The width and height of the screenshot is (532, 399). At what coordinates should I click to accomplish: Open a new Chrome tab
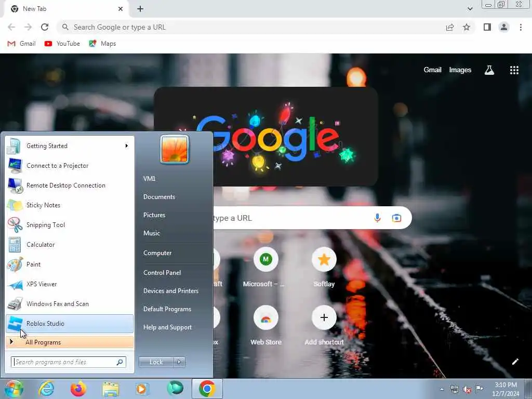[x=140, y=9]
